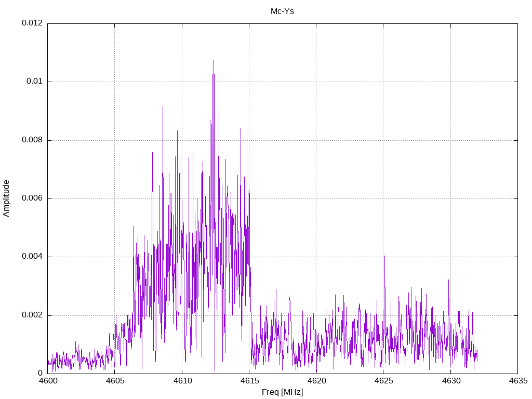Screen dimensions: 532x399
Task: Click the 4605 x-axis tick label
Action: tap(115, 381)
